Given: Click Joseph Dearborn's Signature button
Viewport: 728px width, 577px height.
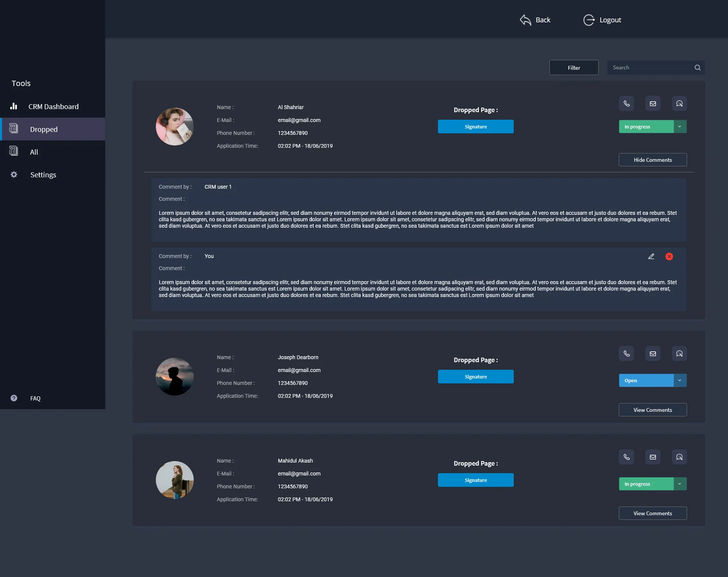Looking at the screenshot, I should coord(475,377).
